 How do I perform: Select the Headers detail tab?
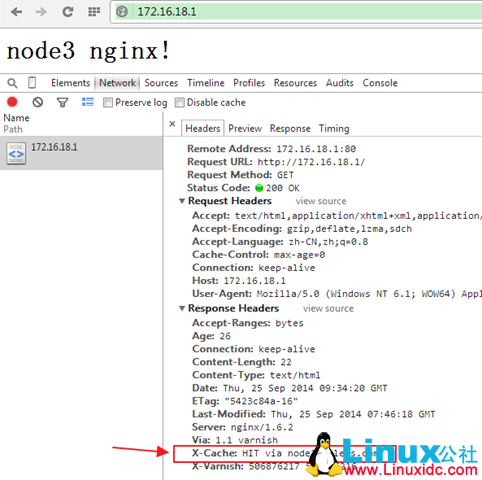[x=203, y=128]
